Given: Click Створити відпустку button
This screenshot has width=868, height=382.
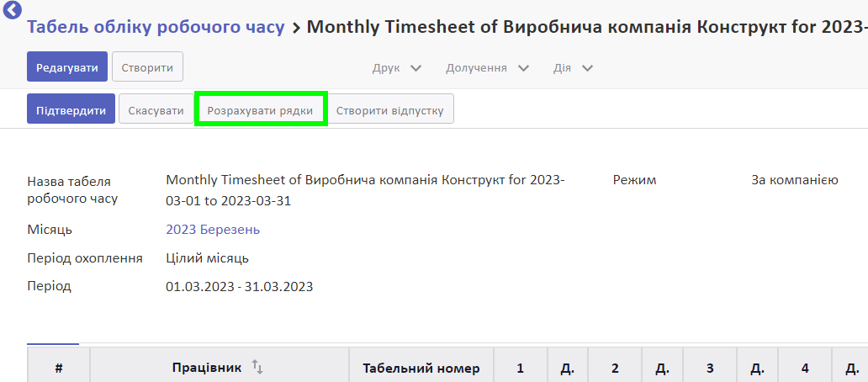Looking at the screenshot, I should 390,109.
